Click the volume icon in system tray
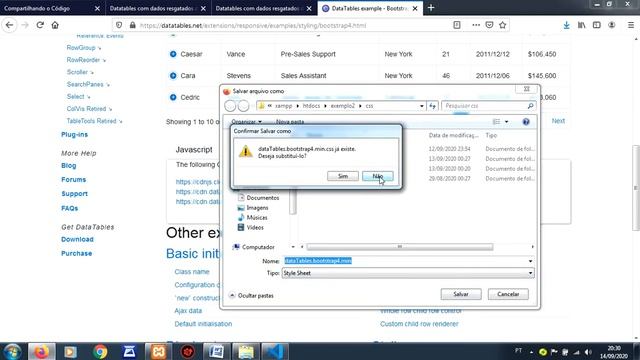Image resolution: width=640 pixels, height=360 pixels. 588,352
